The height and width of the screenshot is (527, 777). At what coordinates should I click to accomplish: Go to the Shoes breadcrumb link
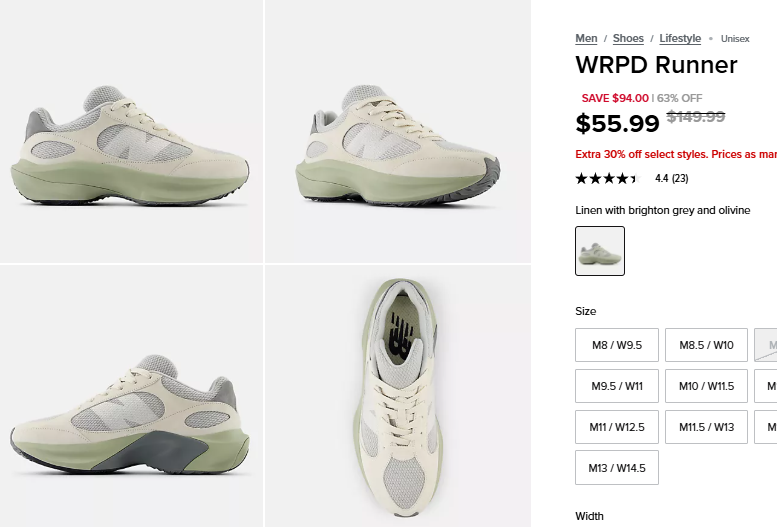628,38
